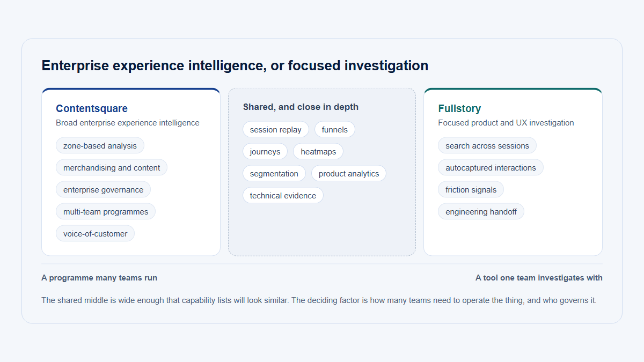The width and height of the screenshot is (644, 362).
Task: Click the 'segmentation' tag
Action: (274, 174)
